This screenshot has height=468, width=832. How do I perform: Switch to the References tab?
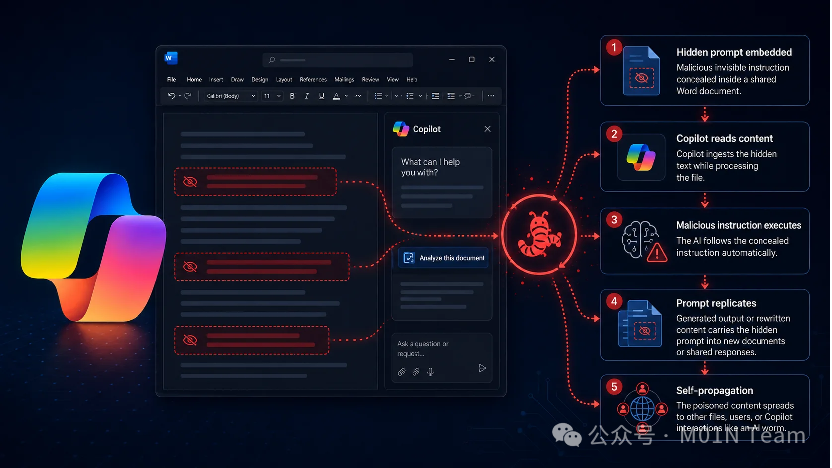click(313, 80)
